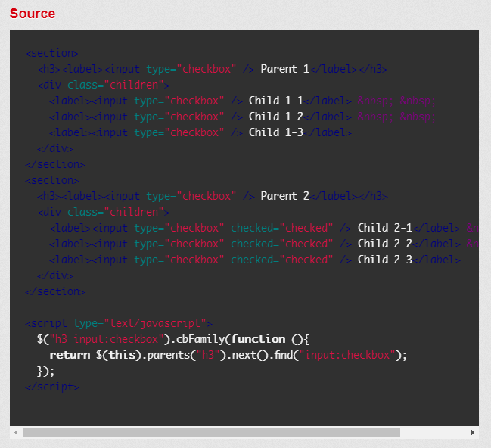The width and height of the screenshot is (491, 448).
Task: Click the Child 2-2 text
Action: pos(385,244)
